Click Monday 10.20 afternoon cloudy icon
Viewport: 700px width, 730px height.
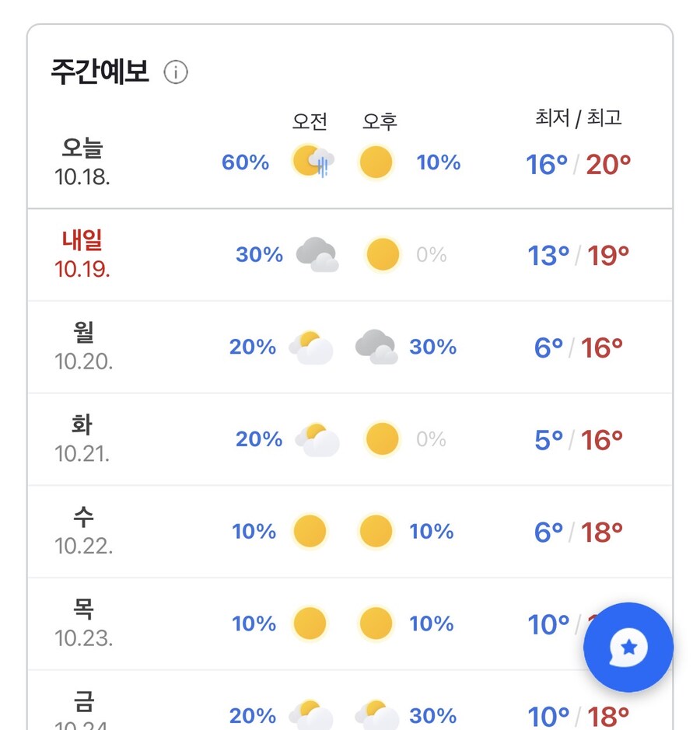tap(376, 347)
